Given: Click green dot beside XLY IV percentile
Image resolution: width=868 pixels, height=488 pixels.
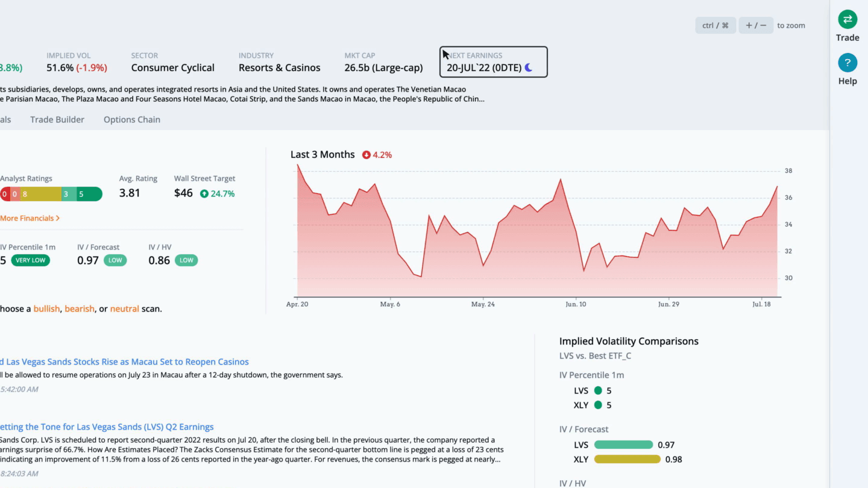Looking at the screenshot, I should (x=598, y=405).
